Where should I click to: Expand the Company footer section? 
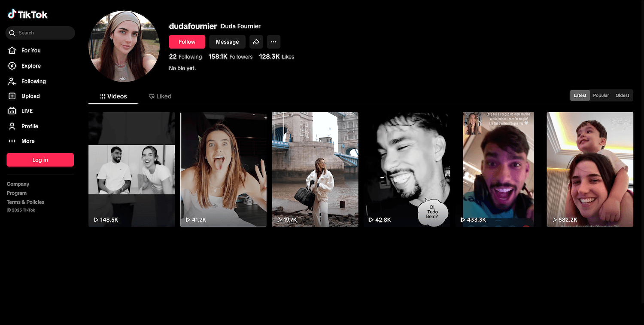[18, 184]
